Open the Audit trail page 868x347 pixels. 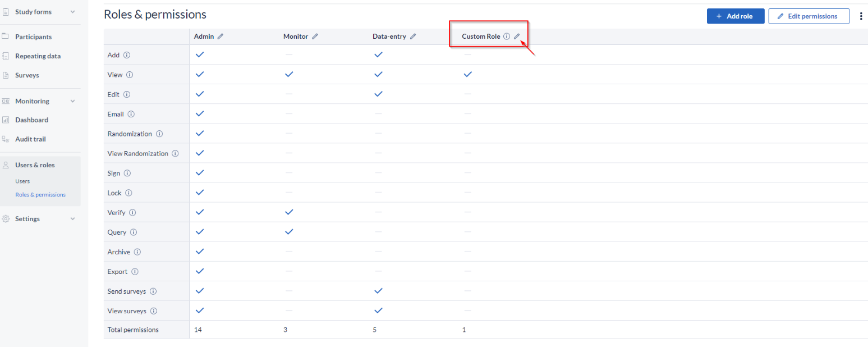(x=30, y=139)
